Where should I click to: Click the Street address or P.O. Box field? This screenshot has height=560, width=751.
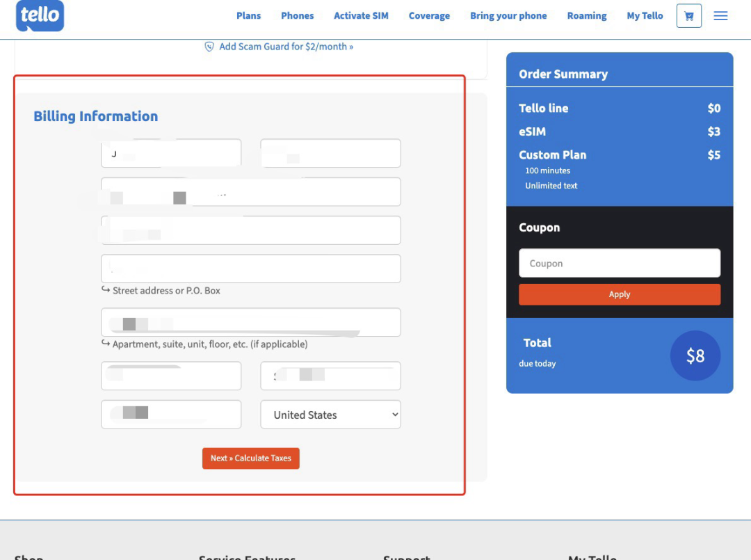coord(250,269)
